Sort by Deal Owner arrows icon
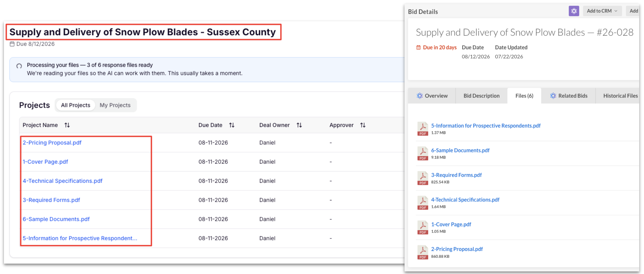The image size is (644, 274). (299, 125)
